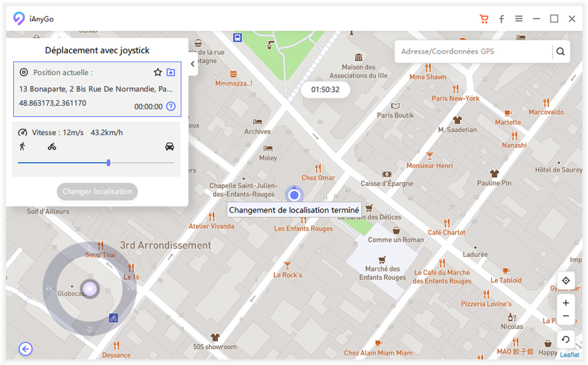The height and width of the screenshot is (365, 588).
Task: Adjust the speed slider handle
Action: point(109,163)
